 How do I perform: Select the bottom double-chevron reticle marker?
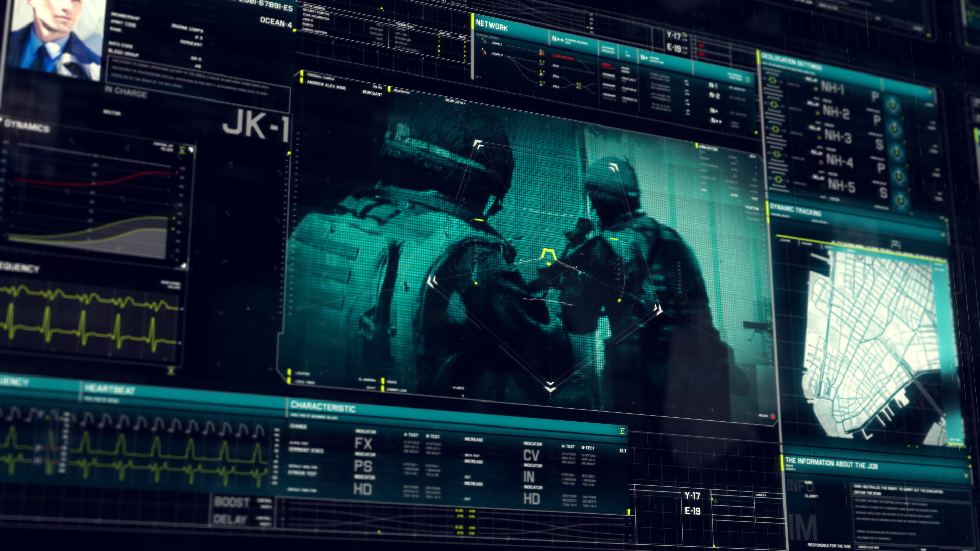(550, 386)
